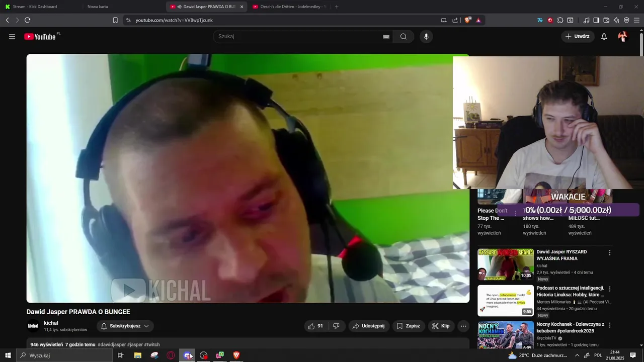This screenshot has width=644, height=362.
Task: Start voice search with the microphone icon
Action: pyautogui.click(x=426, y=37)
